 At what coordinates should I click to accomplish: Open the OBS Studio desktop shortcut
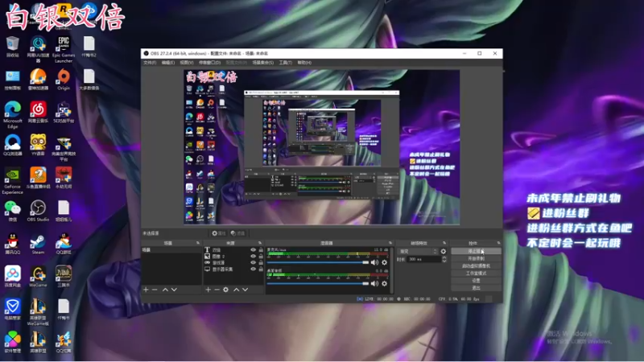[x=38, y=211]
